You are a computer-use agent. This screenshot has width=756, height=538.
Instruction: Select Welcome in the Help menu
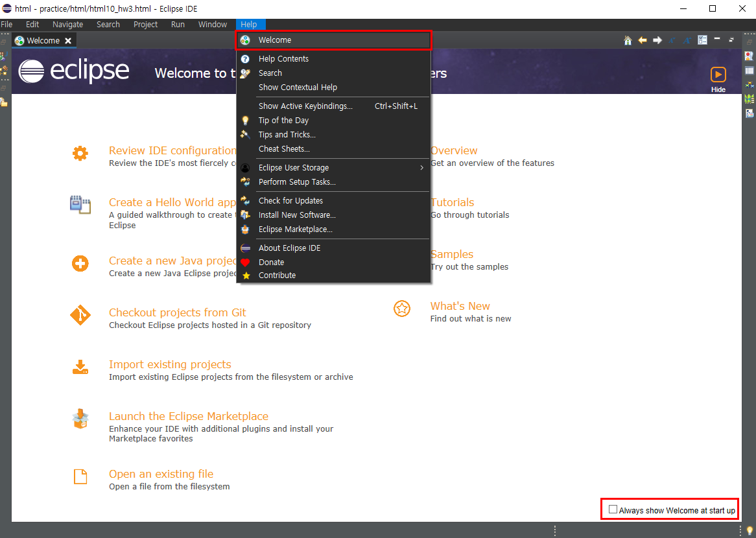tap(333, 40)
